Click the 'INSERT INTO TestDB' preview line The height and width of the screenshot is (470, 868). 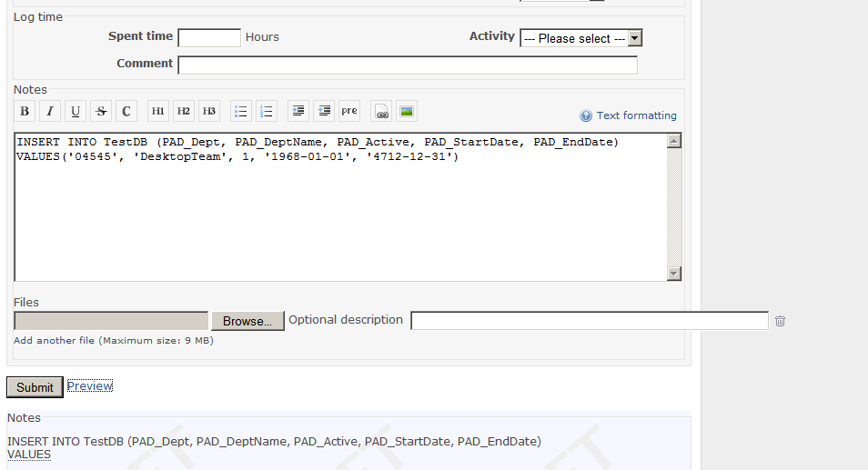[x=274, y=441]
